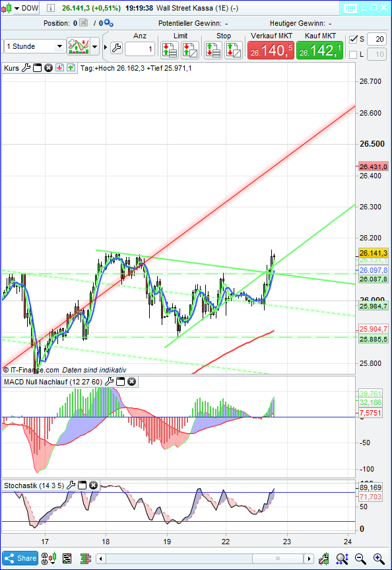This screenshot has width=392, height=570.
Task: Open Stochastik wrench settings
Action: coord(71,485)
